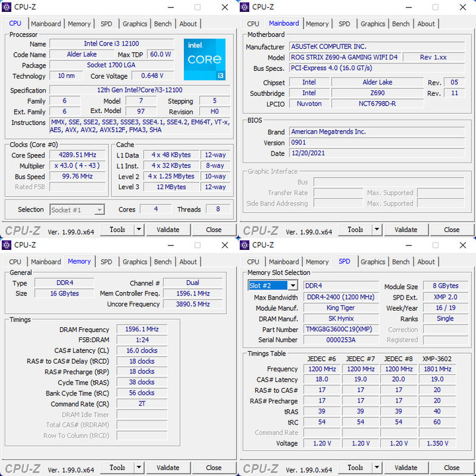Image resolution: width=476 pixels, height=476 pixels.
Task: Click Close button in the SPD window
Action: pos(452,468)
